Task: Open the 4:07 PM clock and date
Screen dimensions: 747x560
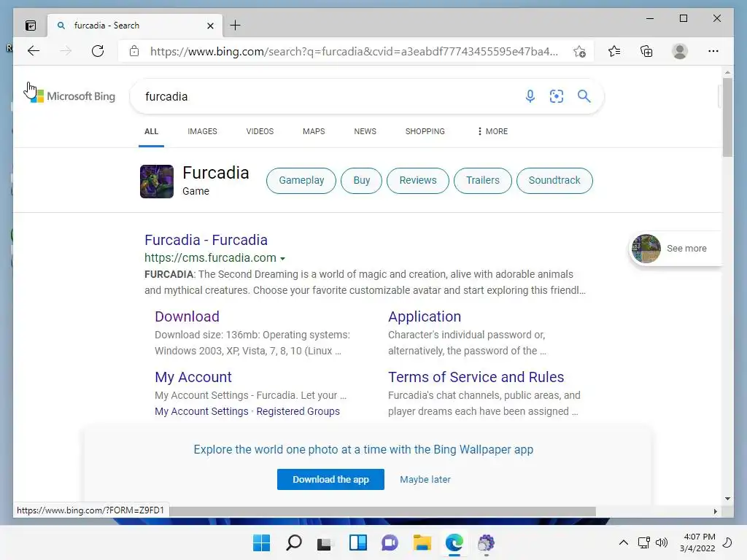Action: pos(697,542)
